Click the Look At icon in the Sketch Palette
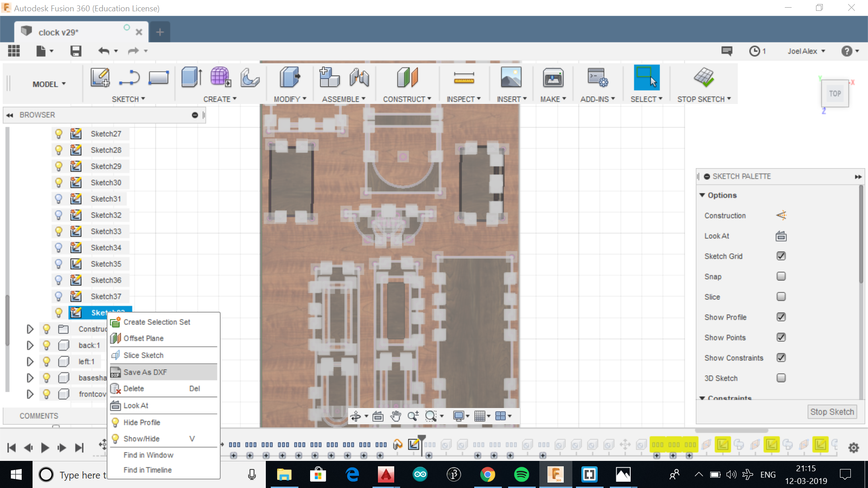Viewport: 868px width, 488px height. click(781, 236)
